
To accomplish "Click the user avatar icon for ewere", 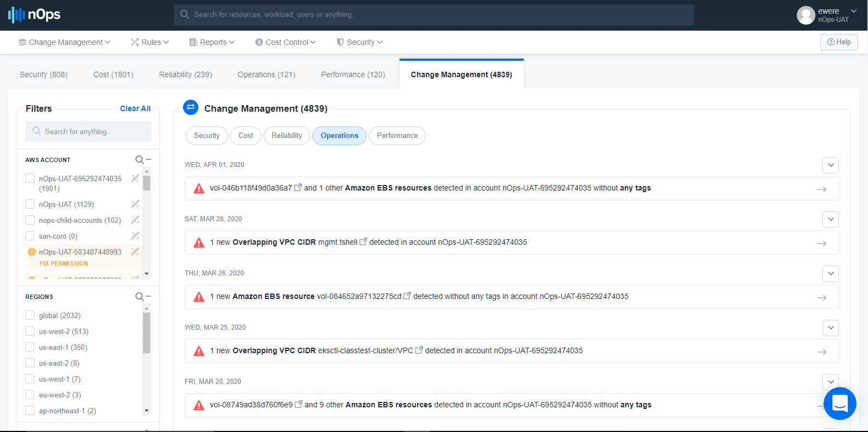I will (x=806, y=15).
